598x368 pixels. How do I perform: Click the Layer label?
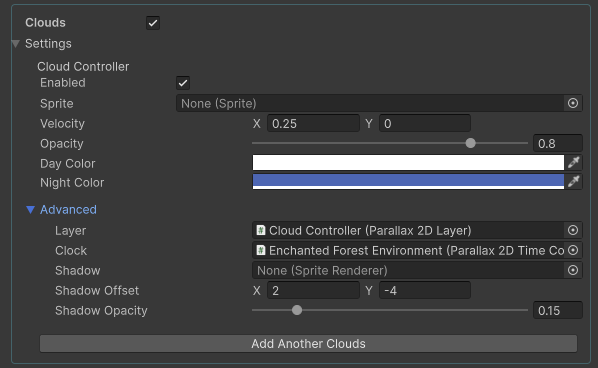pyautogui.click(x=71, y=231)
